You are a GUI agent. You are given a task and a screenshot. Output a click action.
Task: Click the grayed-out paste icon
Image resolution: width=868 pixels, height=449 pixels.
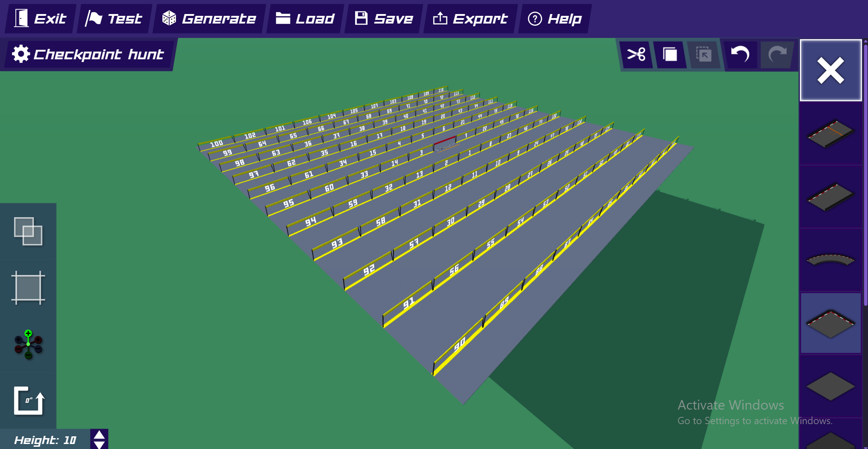click(x=704, y=55)
